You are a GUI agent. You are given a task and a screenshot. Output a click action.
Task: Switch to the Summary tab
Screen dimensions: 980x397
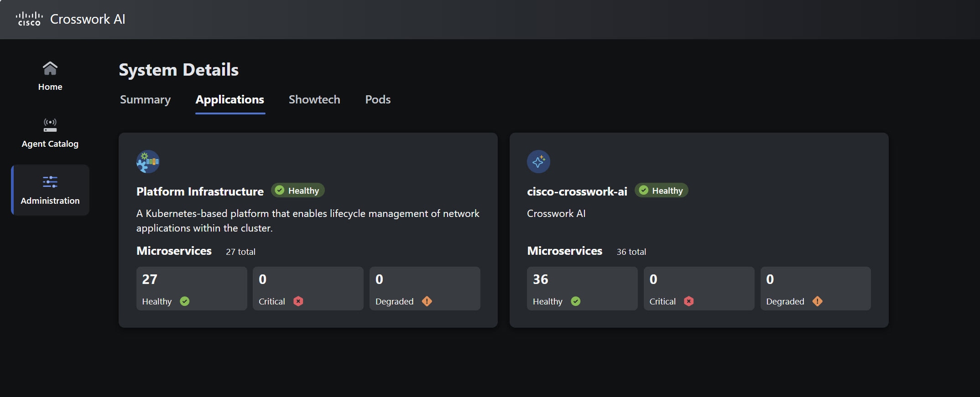pyautogui.click(x=145, y=99)
